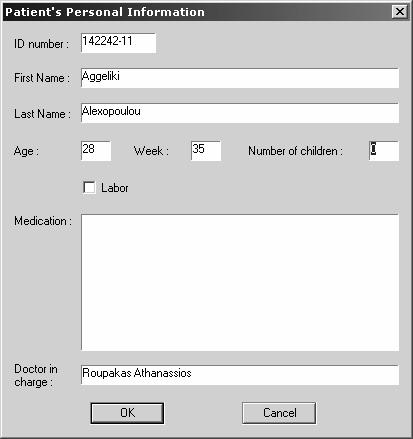Select the Doctor in charge field

coord(240,375)
